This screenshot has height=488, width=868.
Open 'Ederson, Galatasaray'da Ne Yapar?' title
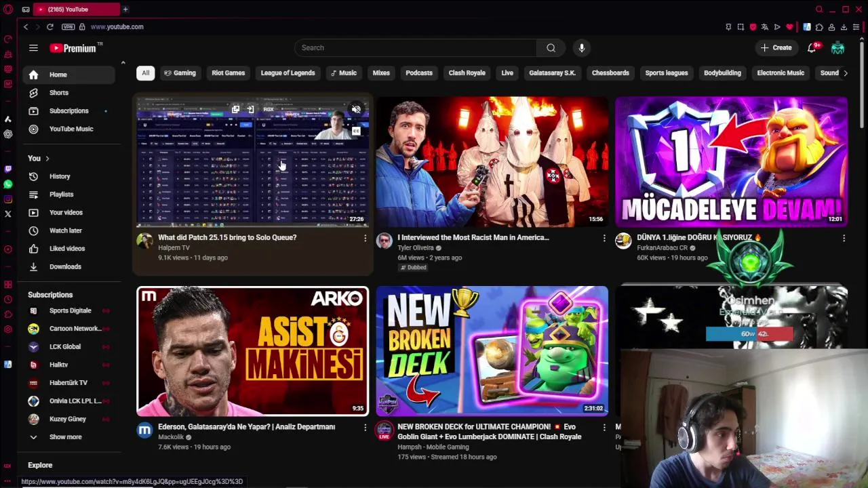247,427
